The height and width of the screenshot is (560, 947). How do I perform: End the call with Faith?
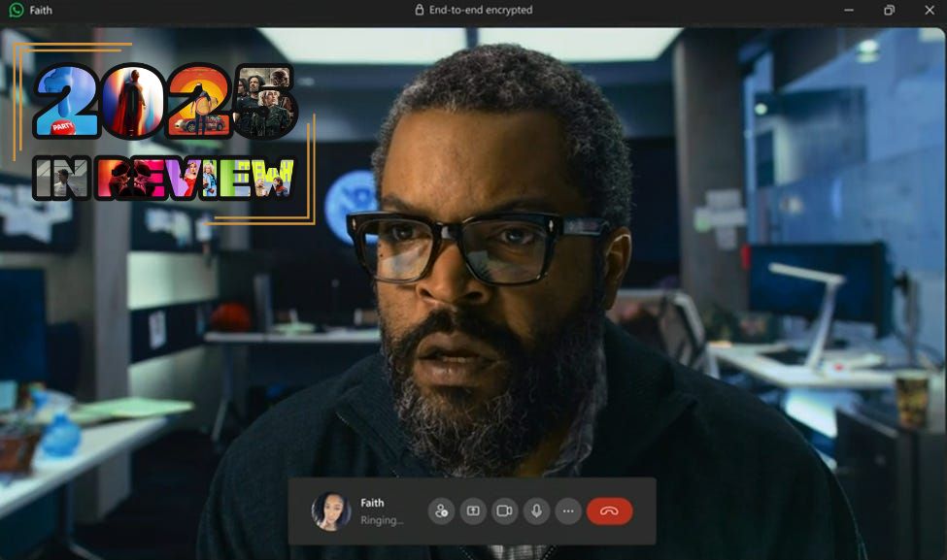pos(609,511)
